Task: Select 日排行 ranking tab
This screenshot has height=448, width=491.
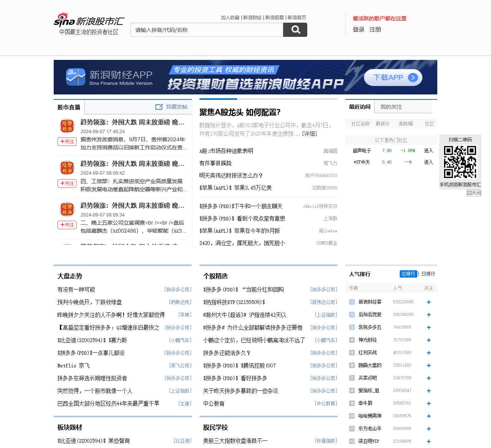Action: coord(428,274)
